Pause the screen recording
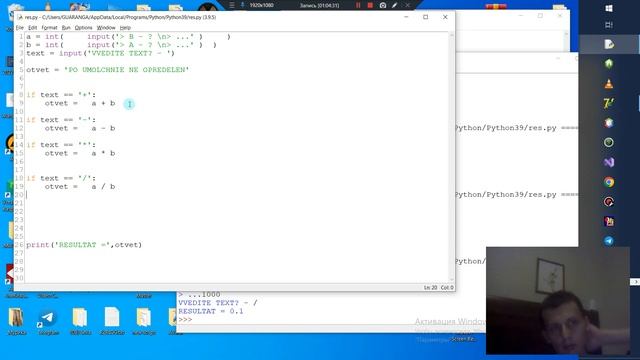Image resolution: width=640 pixels, height=360 pixels. click(x=358, y=5)
